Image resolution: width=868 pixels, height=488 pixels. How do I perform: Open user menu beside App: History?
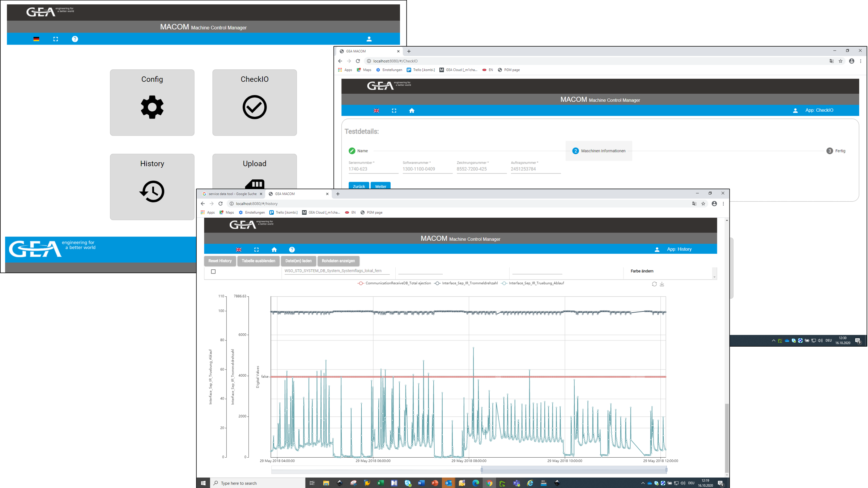point(657,249)
